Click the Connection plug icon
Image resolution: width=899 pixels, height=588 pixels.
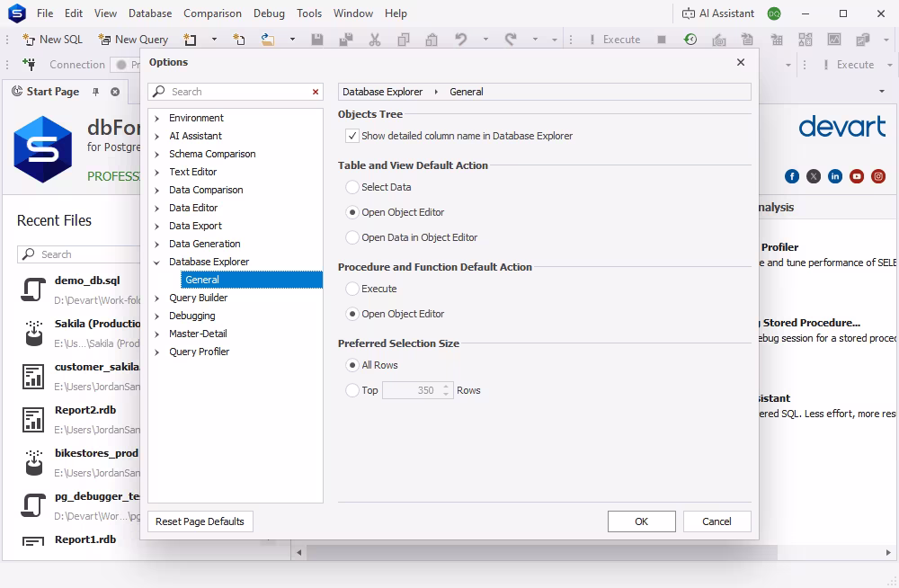(x=29, y=64)
